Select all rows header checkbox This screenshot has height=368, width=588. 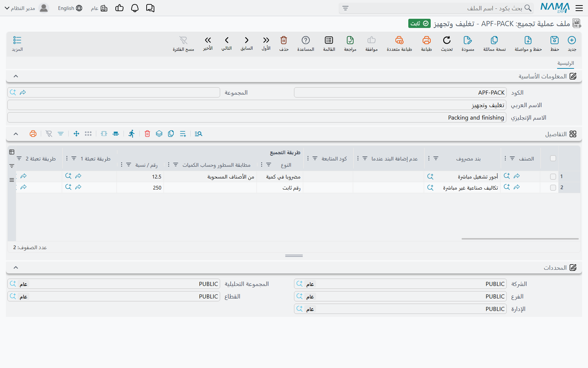click(553, 158)
